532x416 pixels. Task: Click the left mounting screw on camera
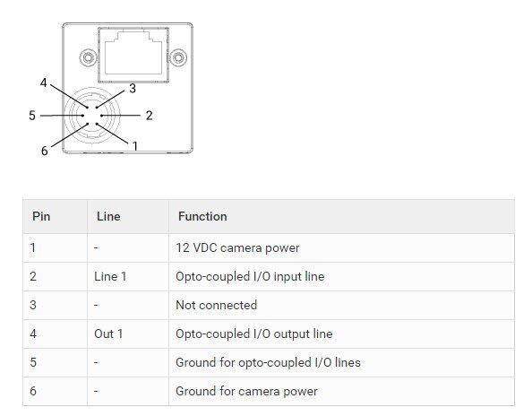[x=88, y=57]
